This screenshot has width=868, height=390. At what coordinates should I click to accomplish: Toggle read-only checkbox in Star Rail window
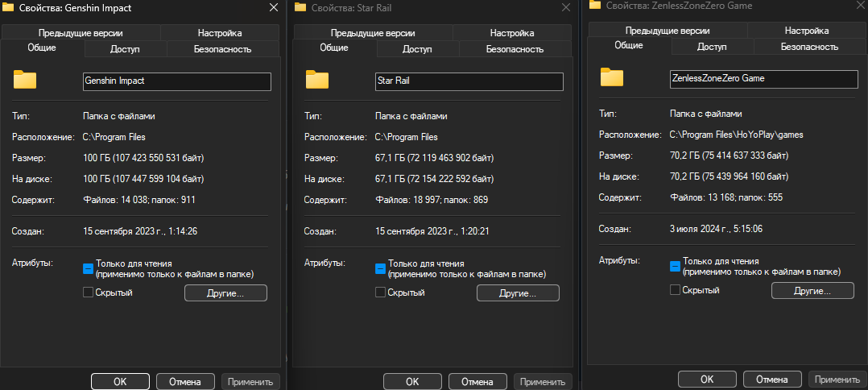[380, 268]
